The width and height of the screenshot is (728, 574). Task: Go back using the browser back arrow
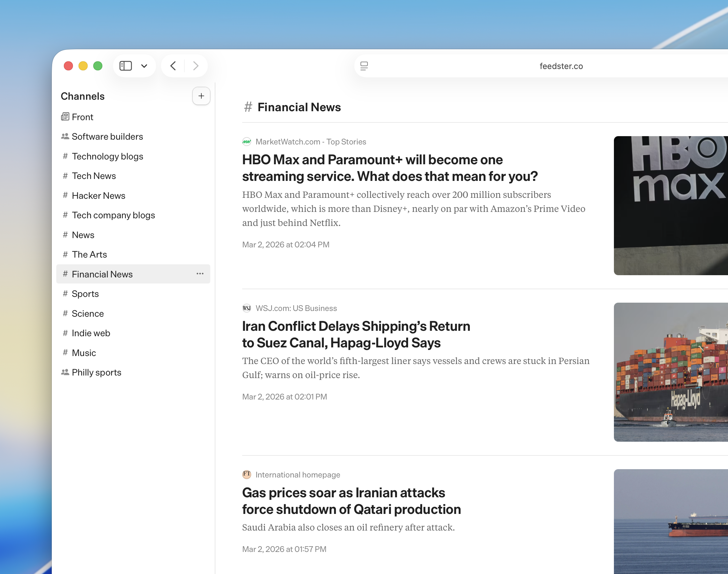pos(173,66)
